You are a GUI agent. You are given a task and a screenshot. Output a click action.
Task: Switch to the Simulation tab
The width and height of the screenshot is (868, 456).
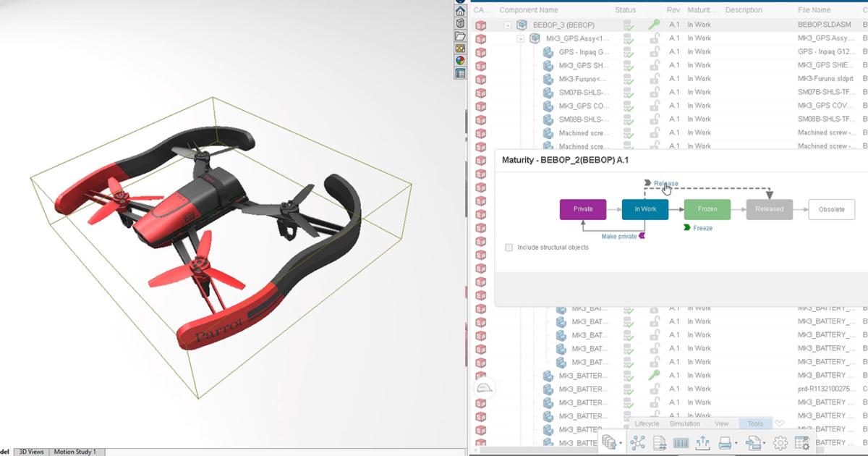684,423
